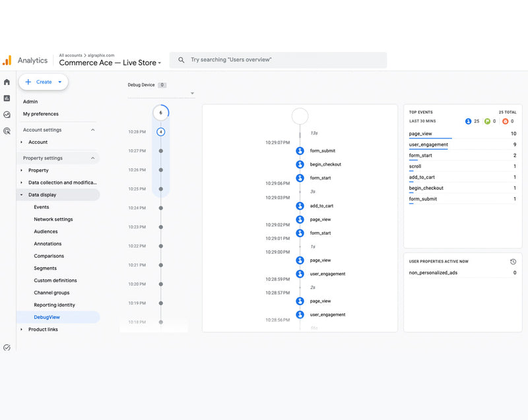Open the property selector Commerce Ace dropdown
The width and height of the screenshot is (528, 420).
[x=110, y=63]
